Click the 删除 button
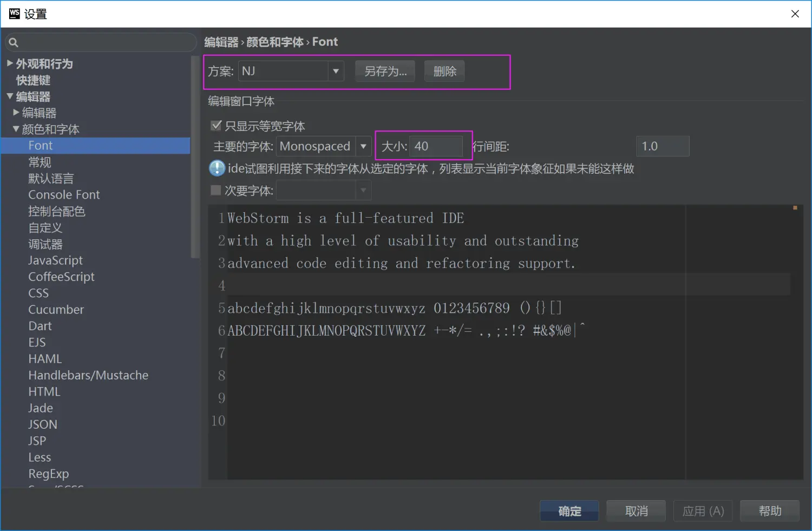This screenshot has width=812, height=531. (x=444, y=71)
